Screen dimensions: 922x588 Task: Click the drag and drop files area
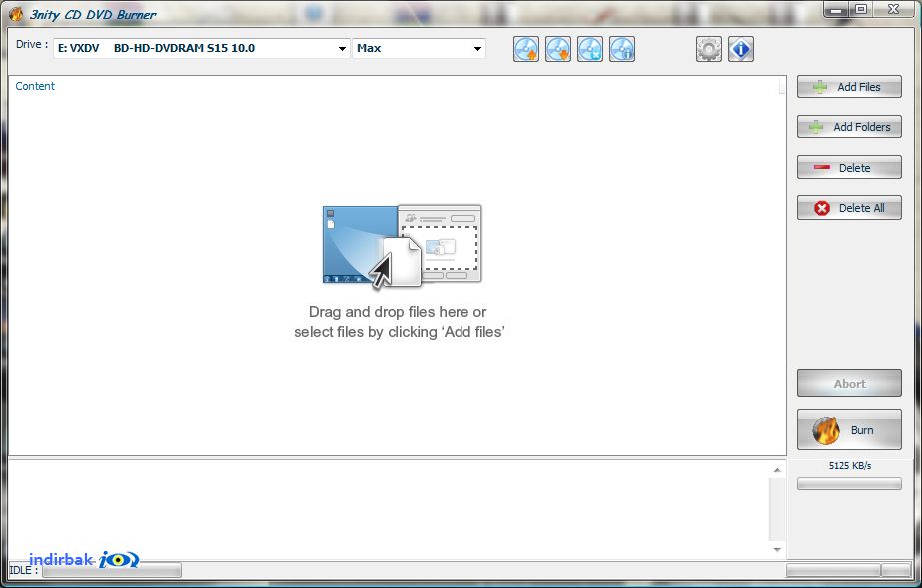(x=400, y=272)
